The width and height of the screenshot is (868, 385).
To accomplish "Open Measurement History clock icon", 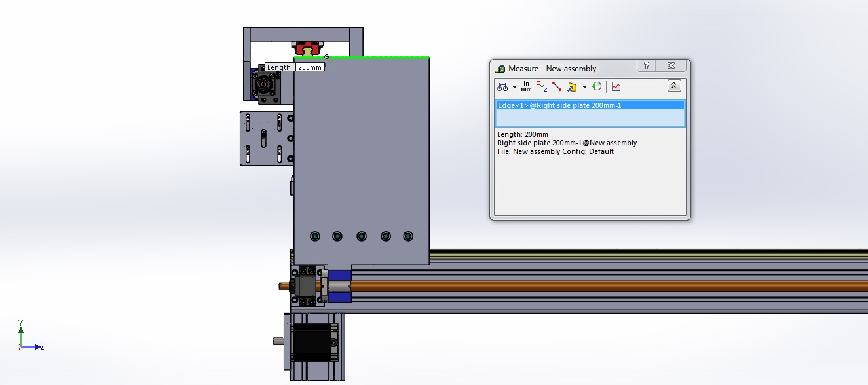I will (596, 86).
